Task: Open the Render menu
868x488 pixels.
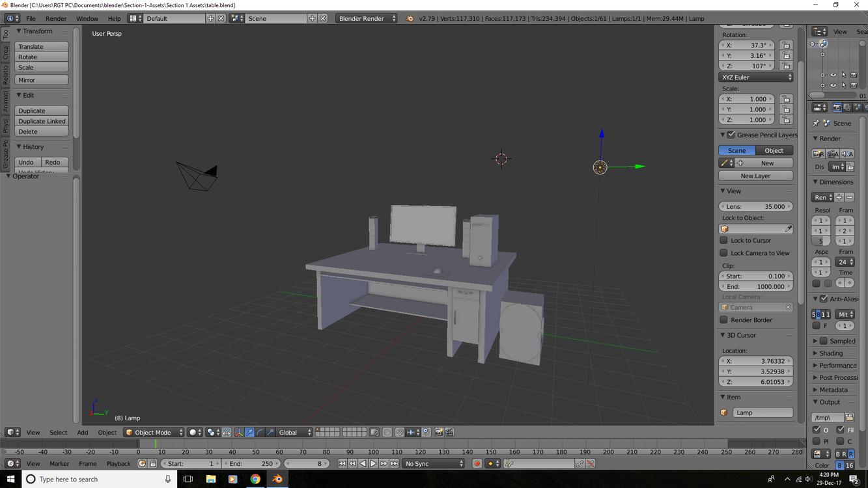Action: 56,18
